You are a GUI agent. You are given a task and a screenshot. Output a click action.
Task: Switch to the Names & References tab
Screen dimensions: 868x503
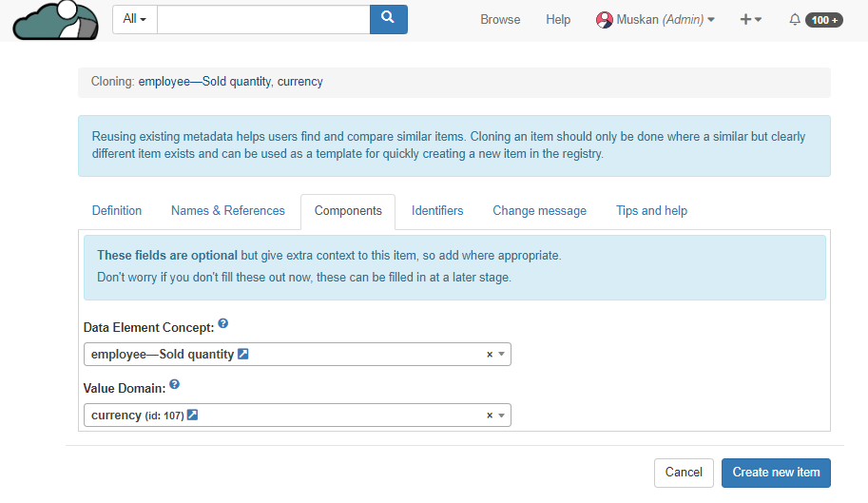[228, 211]
